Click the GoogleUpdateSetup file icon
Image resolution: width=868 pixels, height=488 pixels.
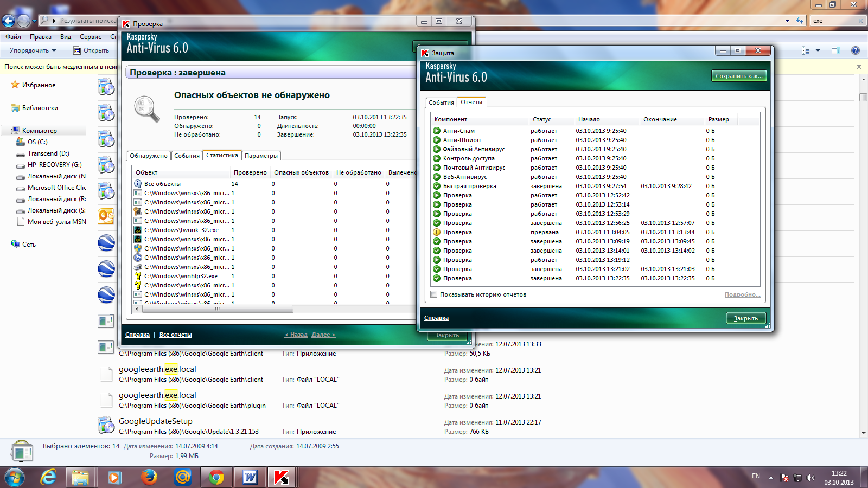(x=106, y=425)
